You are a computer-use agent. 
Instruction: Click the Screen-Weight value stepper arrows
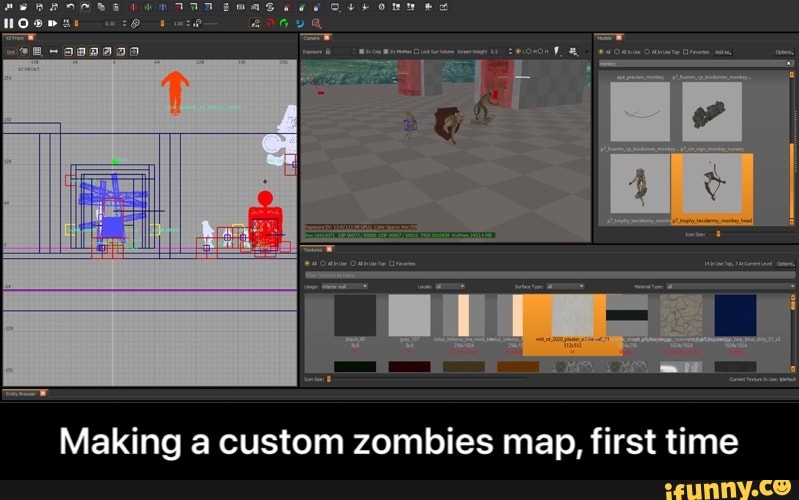click(510, 51)
